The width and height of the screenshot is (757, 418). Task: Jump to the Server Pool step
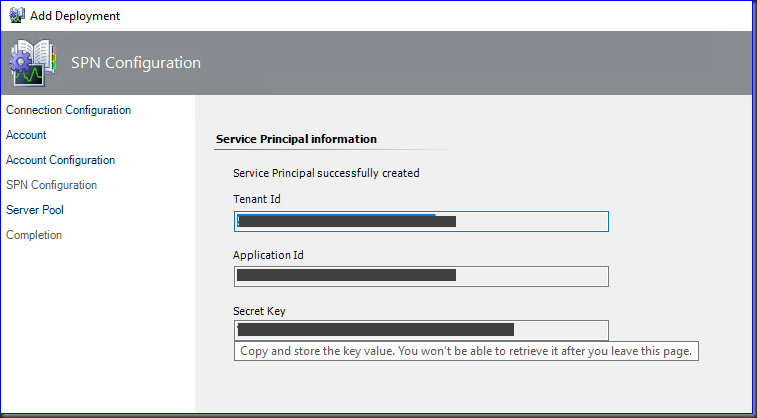[x=35, y=210]
